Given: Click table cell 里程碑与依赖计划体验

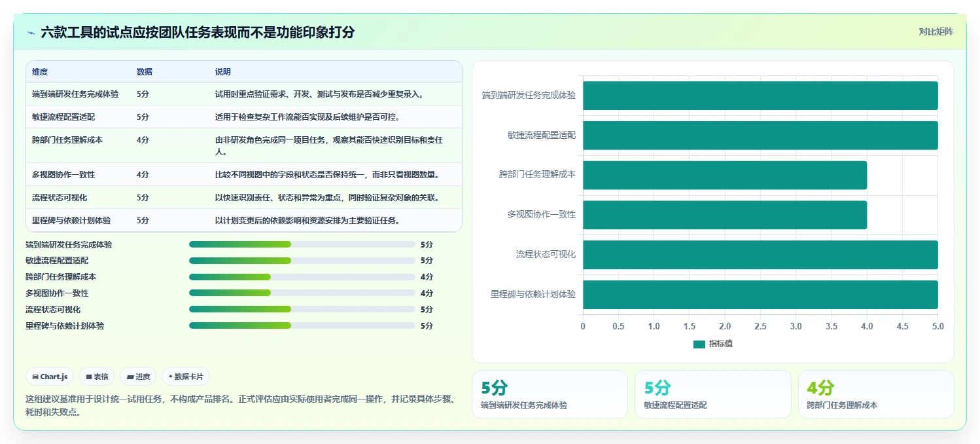Looking at the screenshot, I should [71, 221].
